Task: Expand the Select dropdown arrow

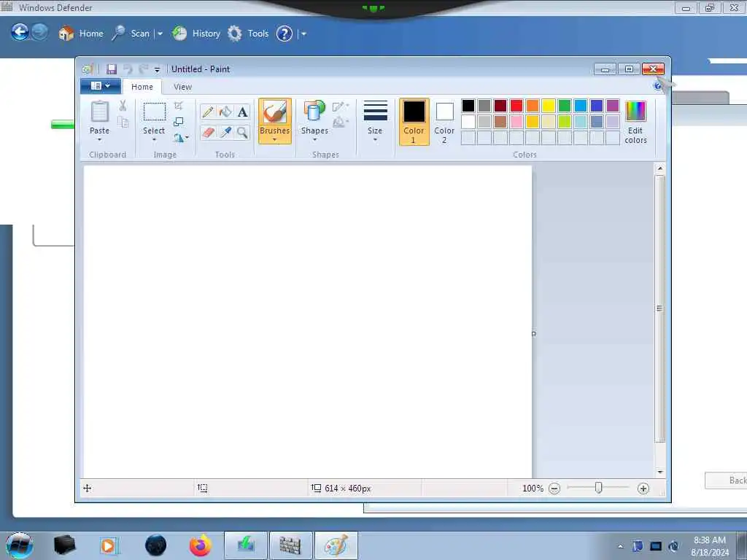Action: pos(155,139)
